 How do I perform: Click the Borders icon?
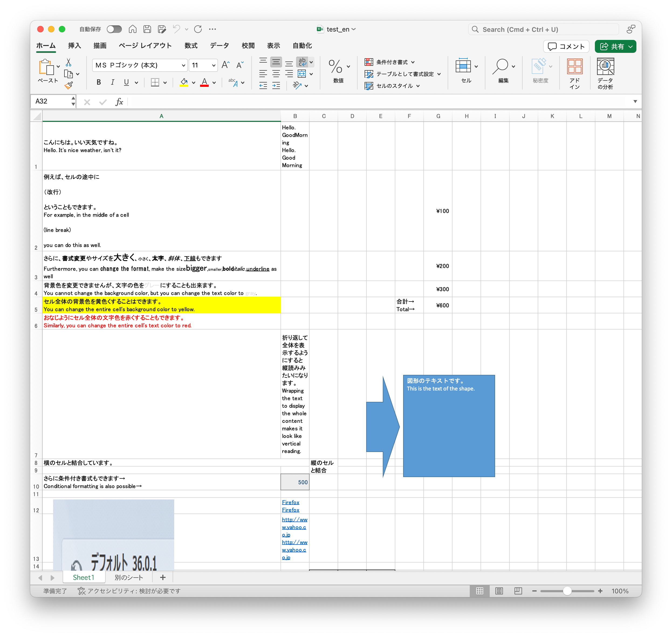point(155,82)
